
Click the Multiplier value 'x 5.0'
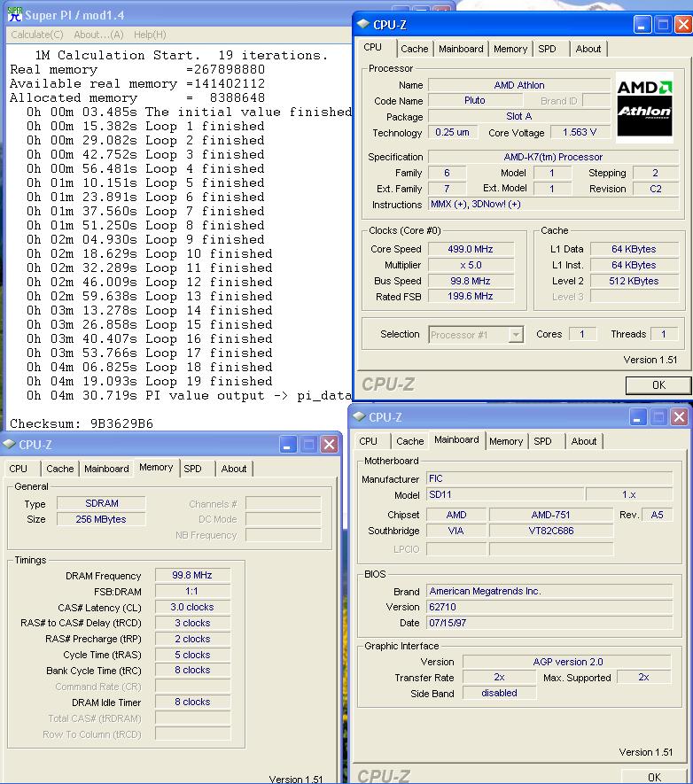pos(471,265)
